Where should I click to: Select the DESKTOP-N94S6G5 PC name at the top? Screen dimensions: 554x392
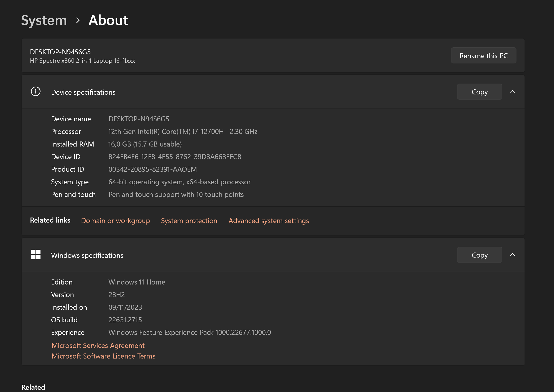[x=60, y=52]
